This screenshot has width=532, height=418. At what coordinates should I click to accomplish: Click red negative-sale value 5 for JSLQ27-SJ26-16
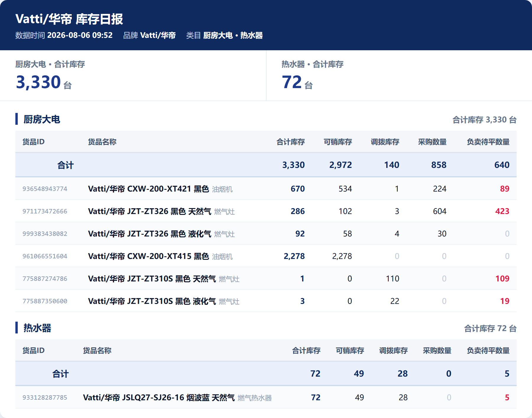click(x=507, y=397)
